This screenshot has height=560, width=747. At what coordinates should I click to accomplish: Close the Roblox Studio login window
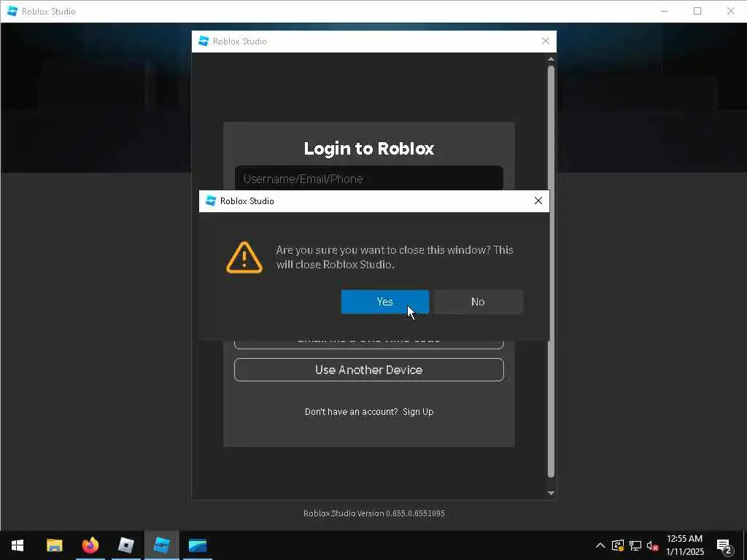tap(546, 42)
